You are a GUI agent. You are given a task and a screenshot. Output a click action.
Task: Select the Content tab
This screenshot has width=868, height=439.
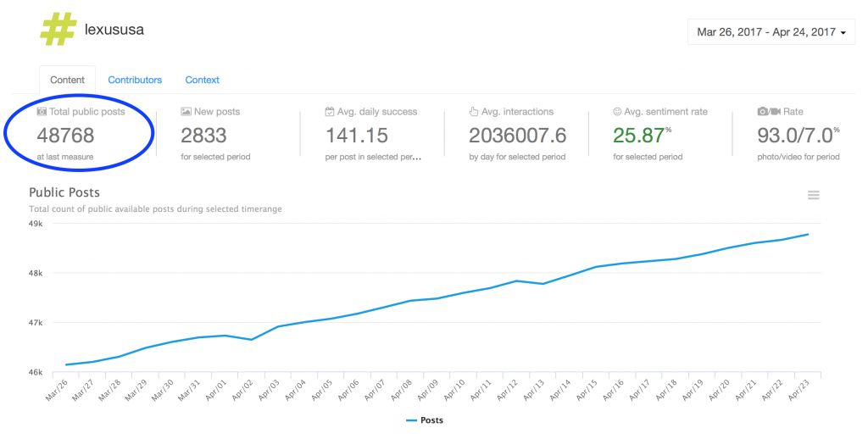[x=68, y=80]
